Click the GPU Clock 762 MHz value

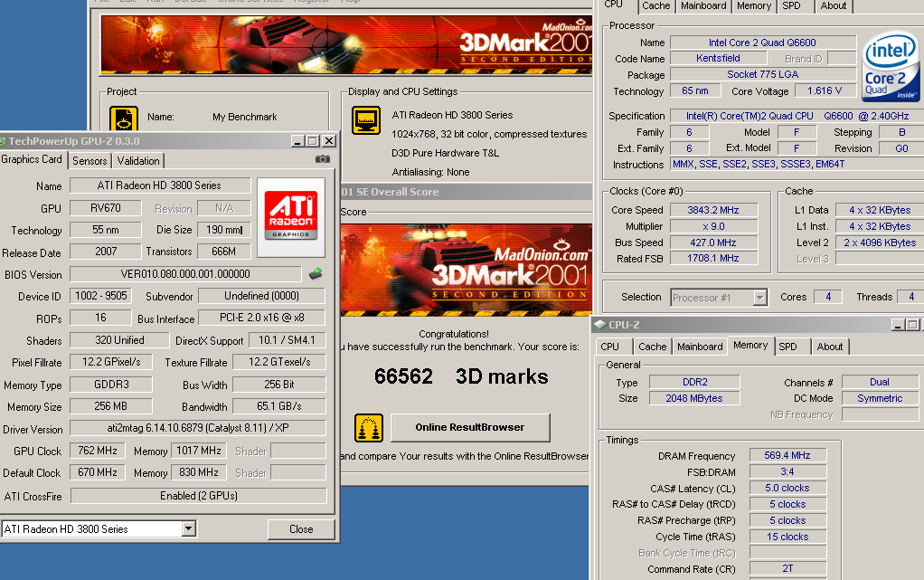pyautogui.click(x=98, y=451)
